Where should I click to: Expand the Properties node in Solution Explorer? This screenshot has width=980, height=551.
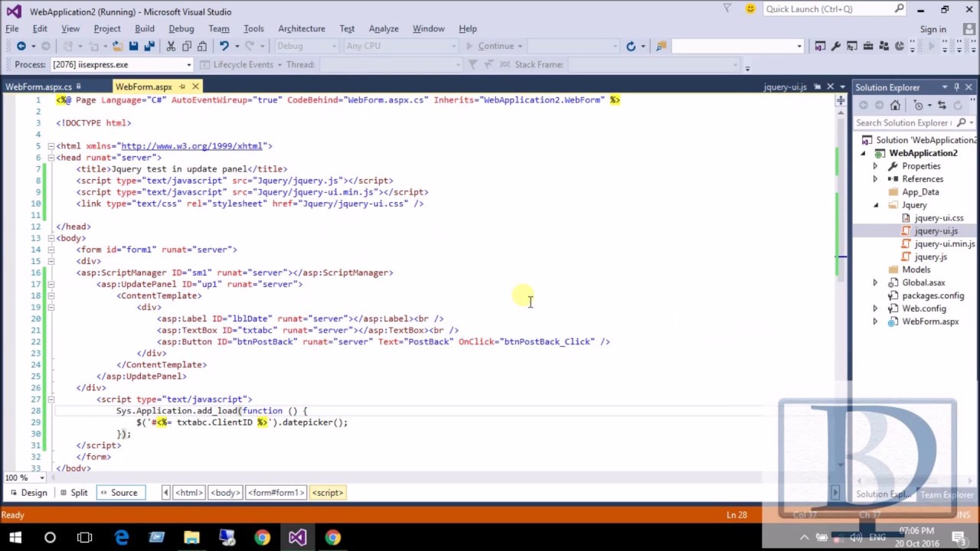coord(875,166)
